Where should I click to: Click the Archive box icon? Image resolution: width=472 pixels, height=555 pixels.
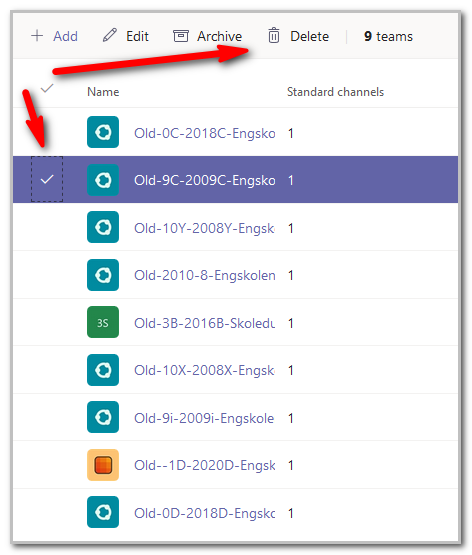(x=180, y=36)
